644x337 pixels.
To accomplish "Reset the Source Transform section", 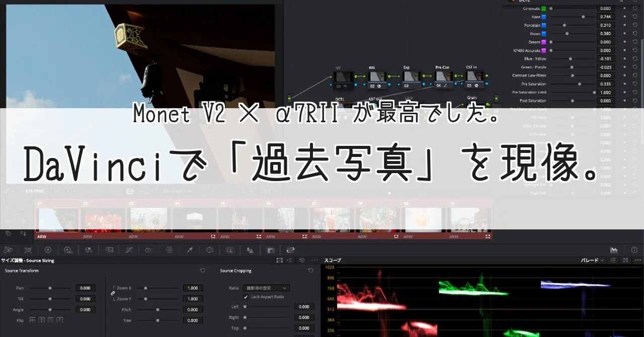I will coord(203,271).
